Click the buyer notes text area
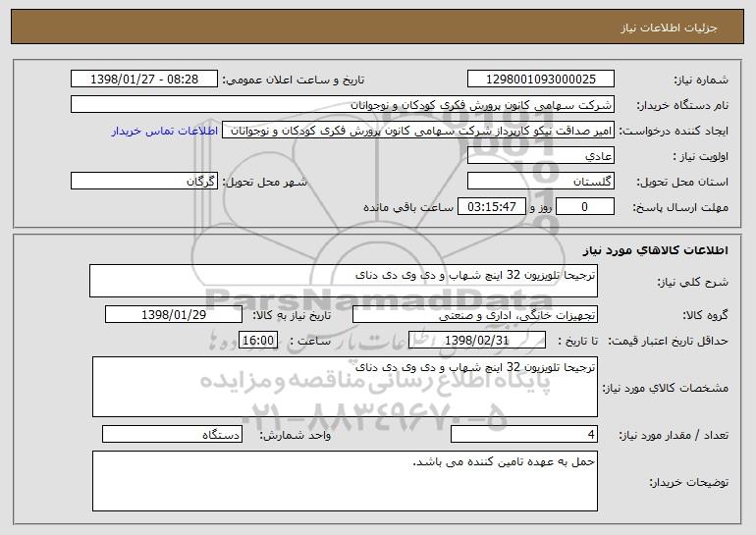Viewport: 756px width, 535px height. (x=345, y=481)
